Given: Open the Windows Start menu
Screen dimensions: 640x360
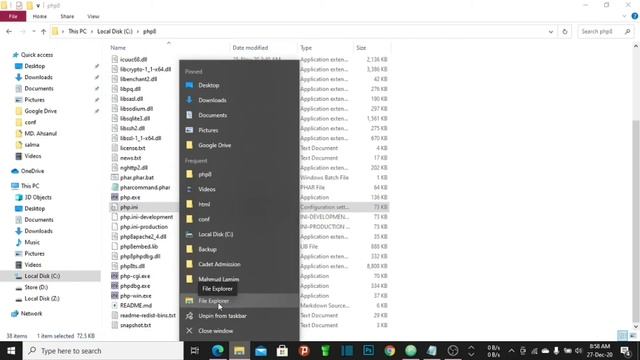Looking at the screenshot, I should [11, 351].
